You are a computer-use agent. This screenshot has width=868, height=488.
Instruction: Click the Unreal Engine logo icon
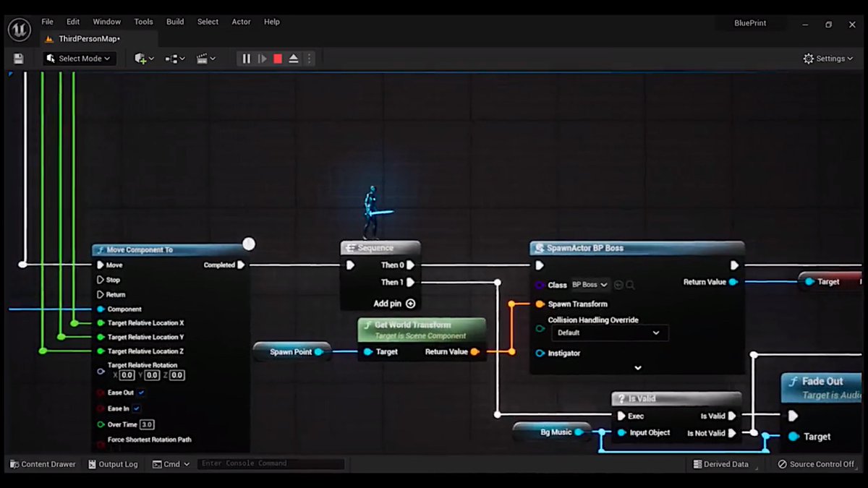click(19, 30)
